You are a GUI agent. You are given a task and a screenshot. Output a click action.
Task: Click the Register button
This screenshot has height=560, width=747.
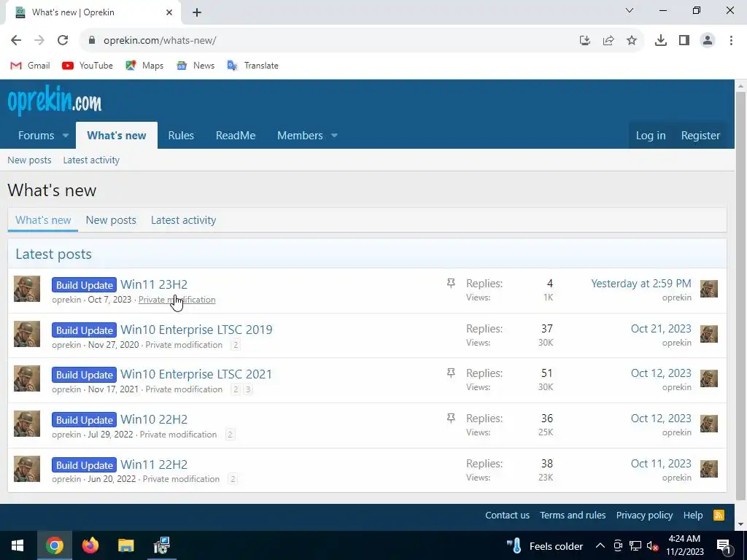700,136
